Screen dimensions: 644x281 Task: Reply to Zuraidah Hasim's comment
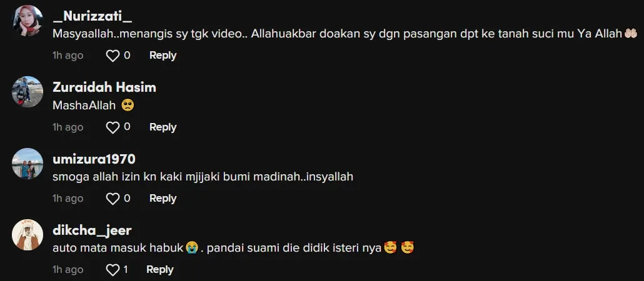pyautogui.click(x=163, y=127)
